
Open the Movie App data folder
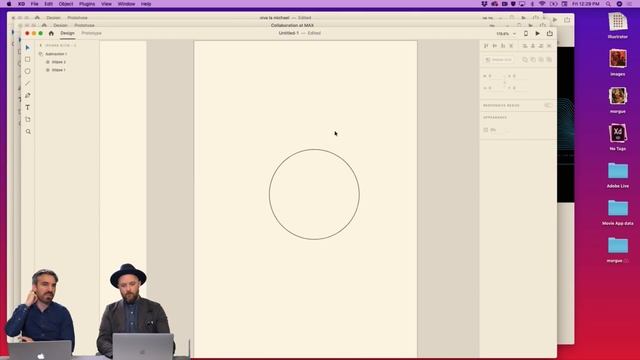(618, 212)
